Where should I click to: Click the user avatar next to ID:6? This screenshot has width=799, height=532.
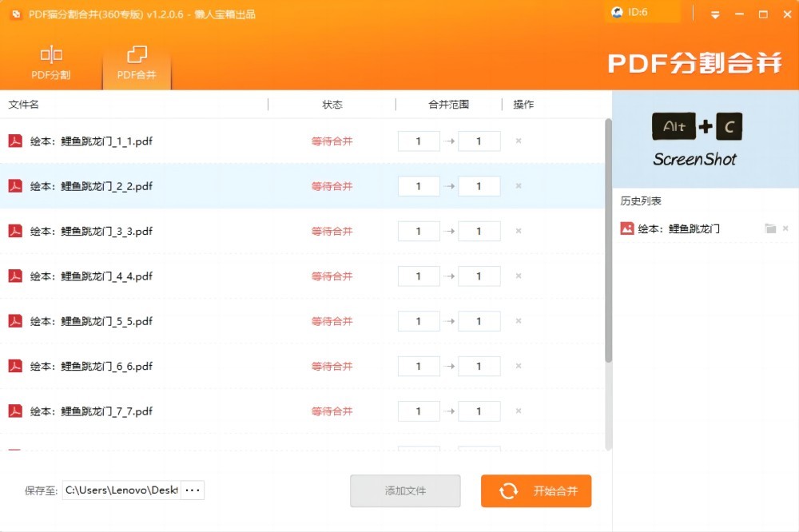point(617,13)
